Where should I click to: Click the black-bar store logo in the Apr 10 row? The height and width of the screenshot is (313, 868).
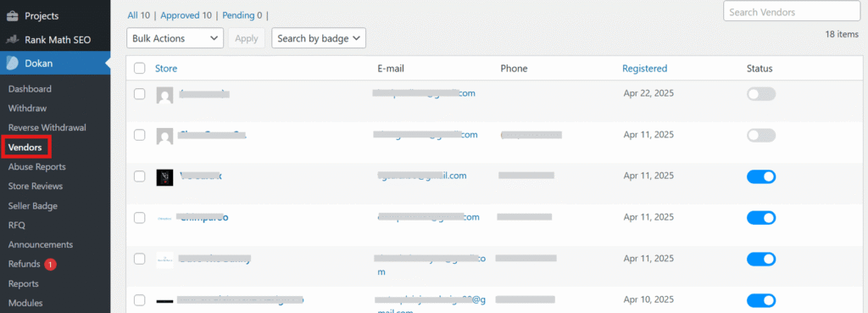pos(165,301)
